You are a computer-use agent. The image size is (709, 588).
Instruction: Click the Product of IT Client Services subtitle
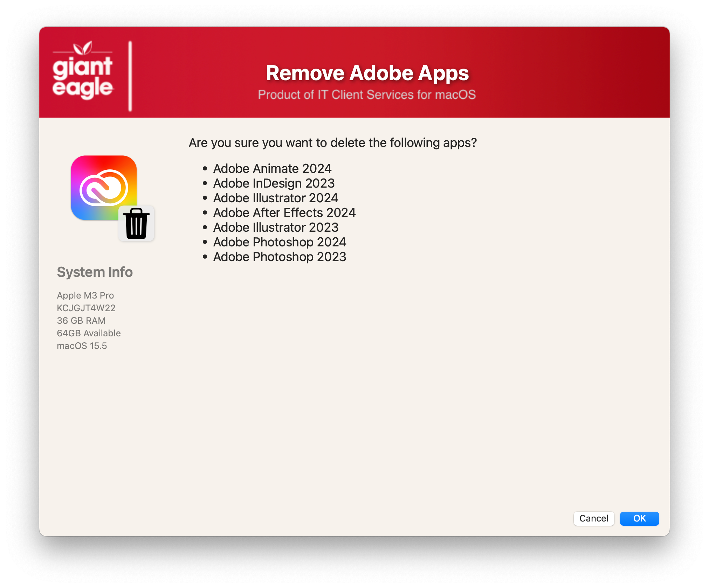pos(367,94)
